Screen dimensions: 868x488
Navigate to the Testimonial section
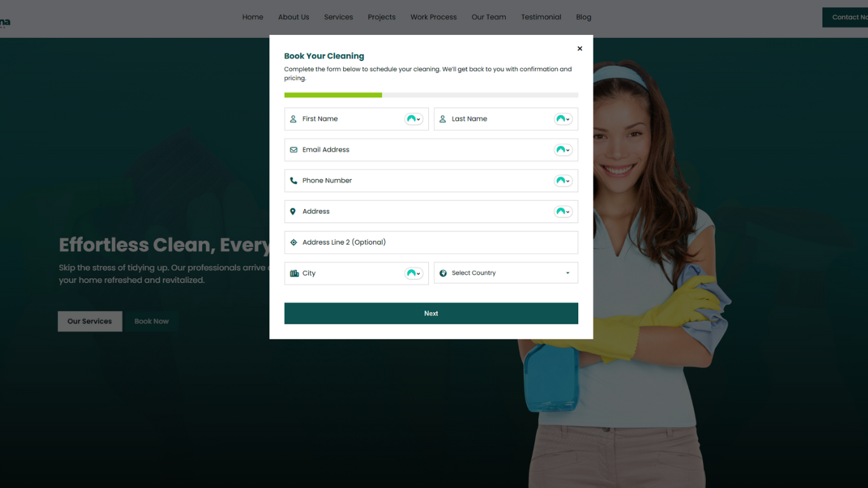[541, 17]
